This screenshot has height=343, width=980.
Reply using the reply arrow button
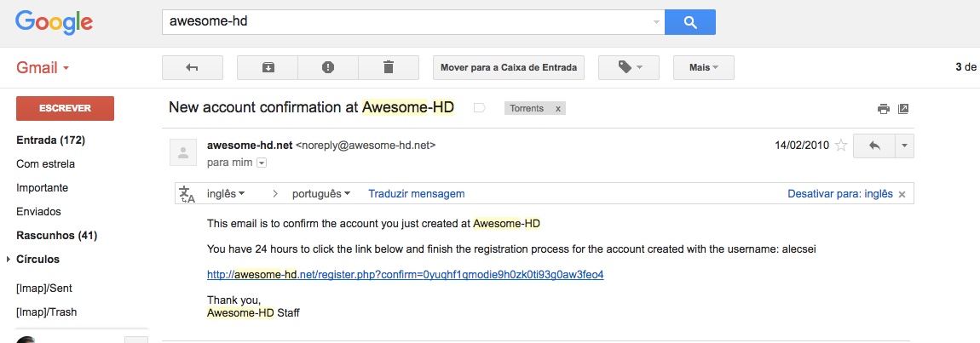(874, 146)
